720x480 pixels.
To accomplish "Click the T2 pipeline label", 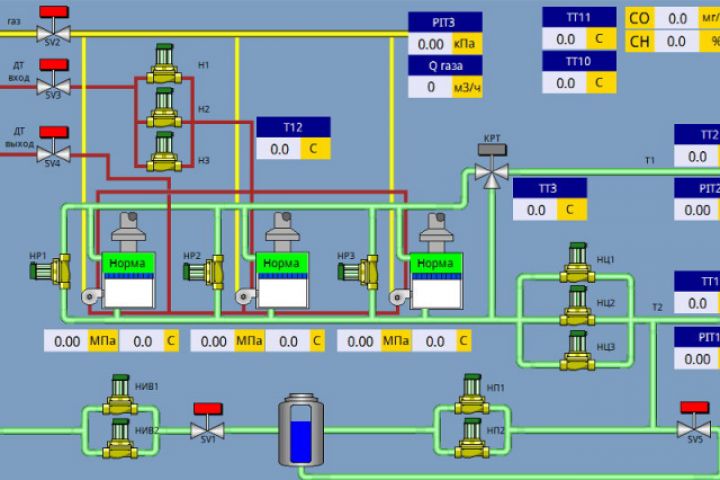I will click(x=657, y=307).
